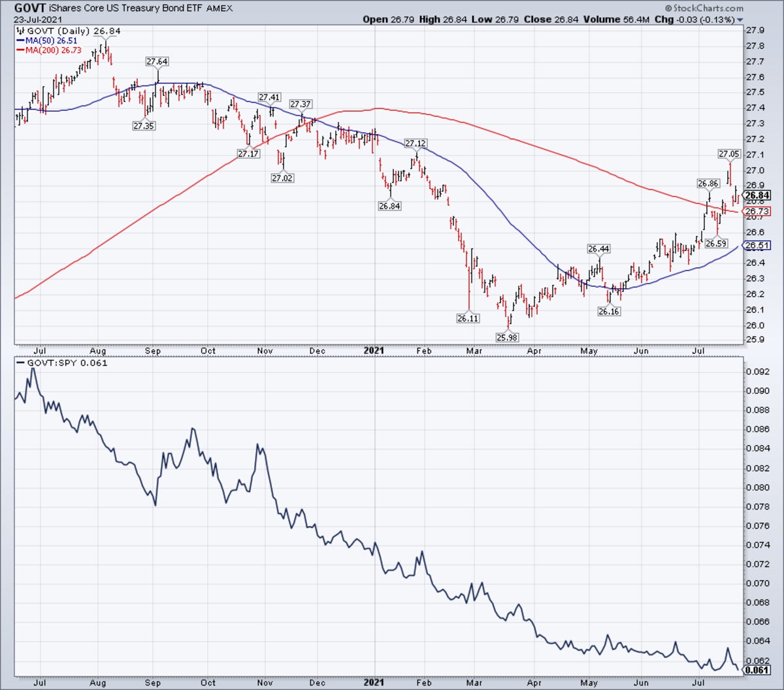This screenshot has width=784, height=690.
Task: Click the 0.092 ratio axis label
Action: click(x=758, y=372)
